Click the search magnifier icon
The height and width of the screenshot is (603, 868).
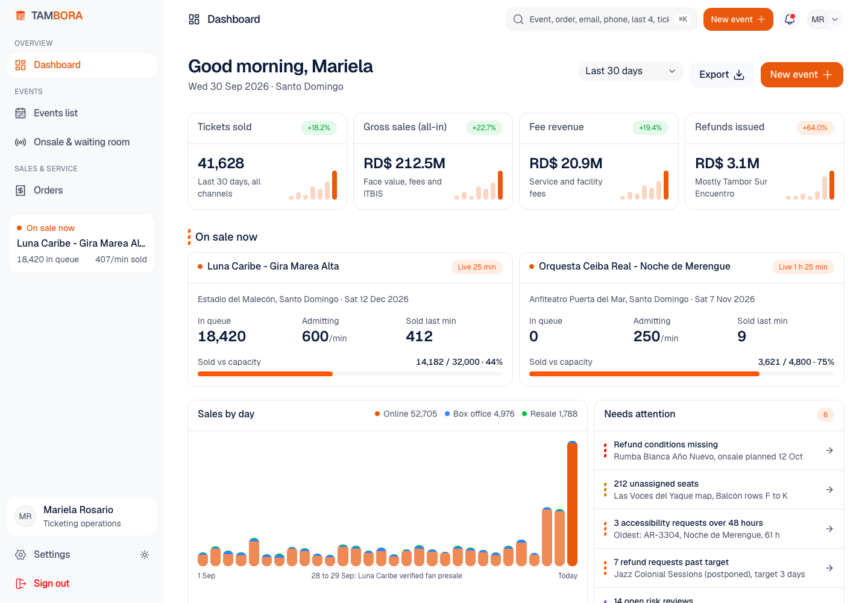518,19
